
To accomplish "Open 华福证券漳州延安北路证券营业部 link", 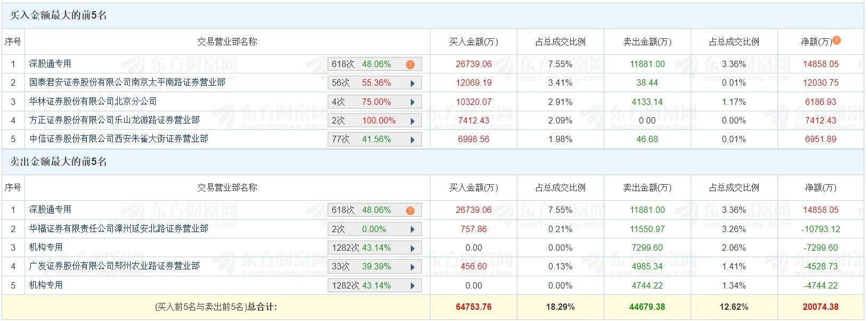I will coord(118,229).
